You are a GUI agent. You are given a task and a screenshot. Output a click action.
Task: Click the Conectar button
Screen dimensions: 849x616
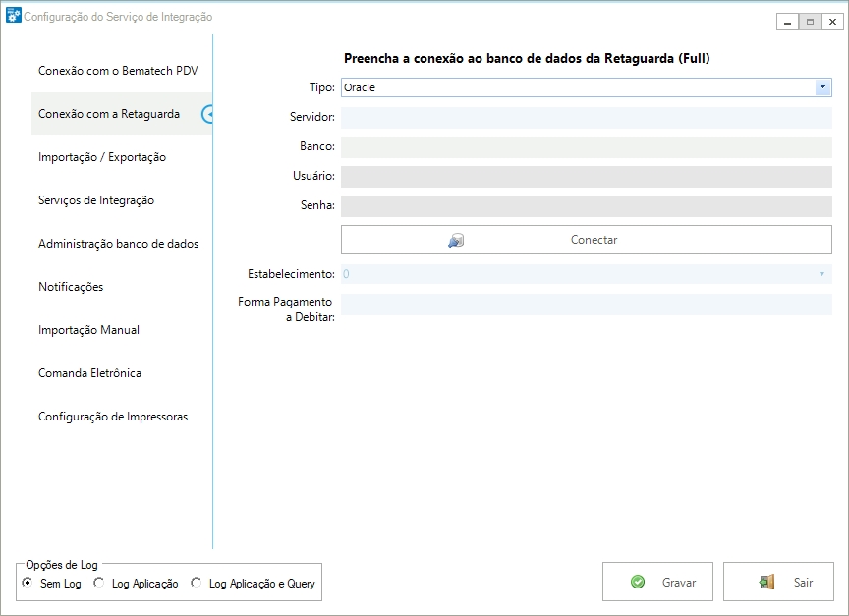(587, 240)
